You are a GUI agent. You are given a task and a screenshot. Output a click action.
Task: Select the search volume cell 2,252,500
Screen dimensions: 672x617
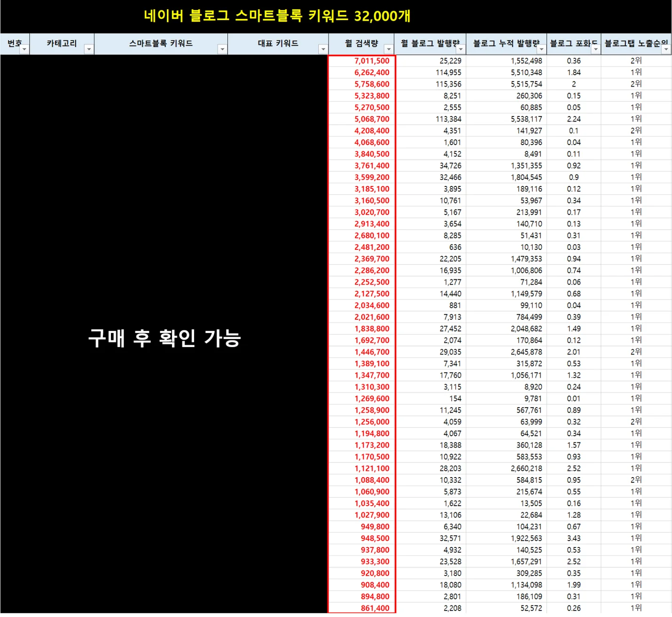pos(361,282)
